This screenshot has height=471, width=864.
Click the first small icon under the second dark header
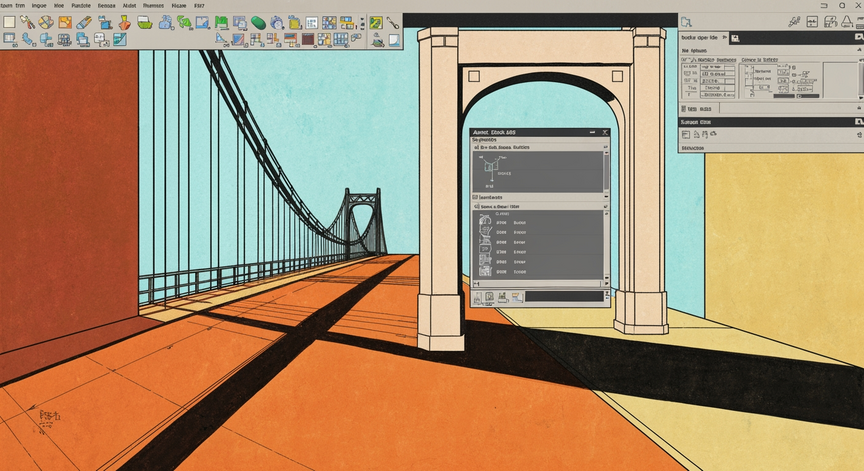pos(686,134)
